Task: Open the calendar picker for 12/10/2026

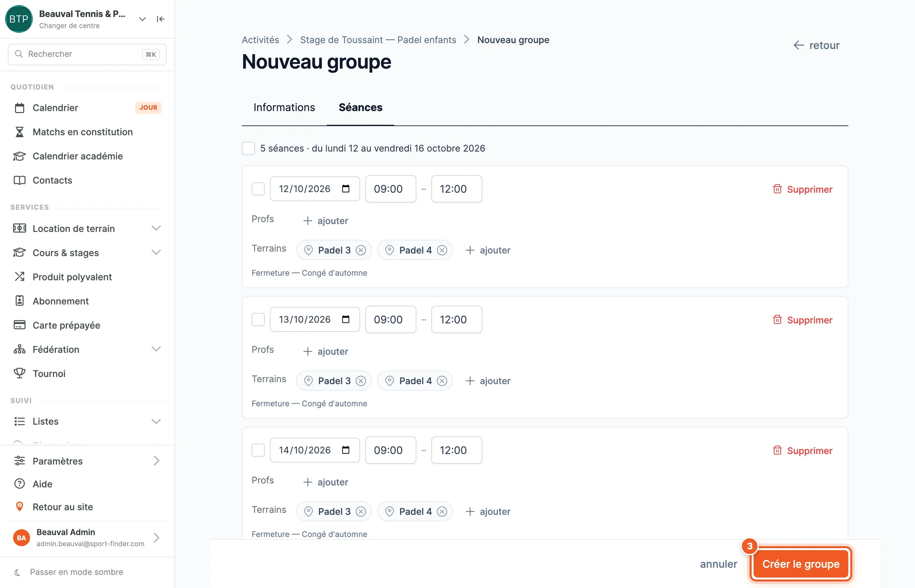Action: (346, 188)
